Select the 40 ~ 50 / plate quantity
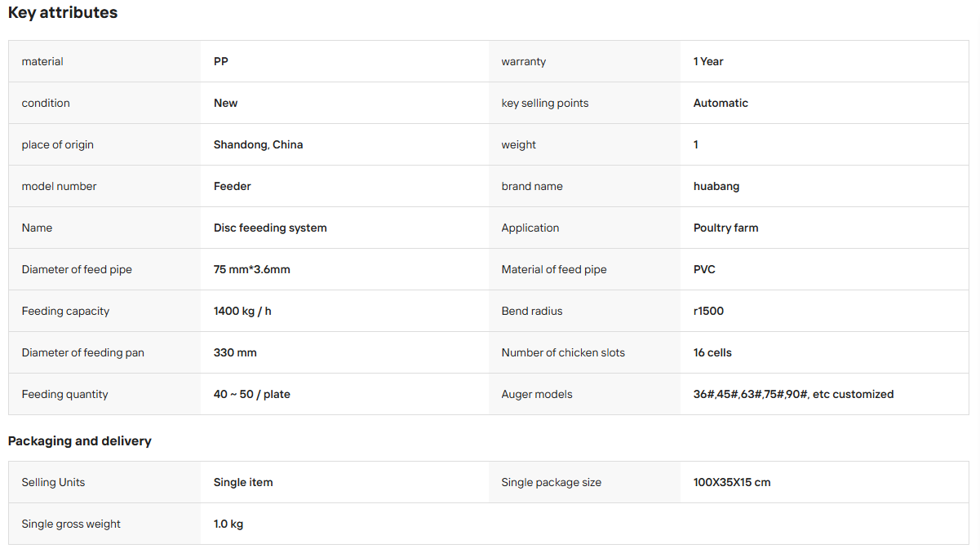The height and width of the screenshot is (553, 980). tap(252, 394)
